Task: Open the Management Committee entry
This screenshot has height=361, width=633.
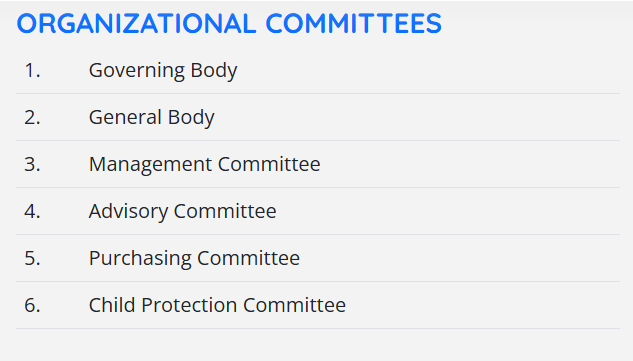Action: coord(205,164)
